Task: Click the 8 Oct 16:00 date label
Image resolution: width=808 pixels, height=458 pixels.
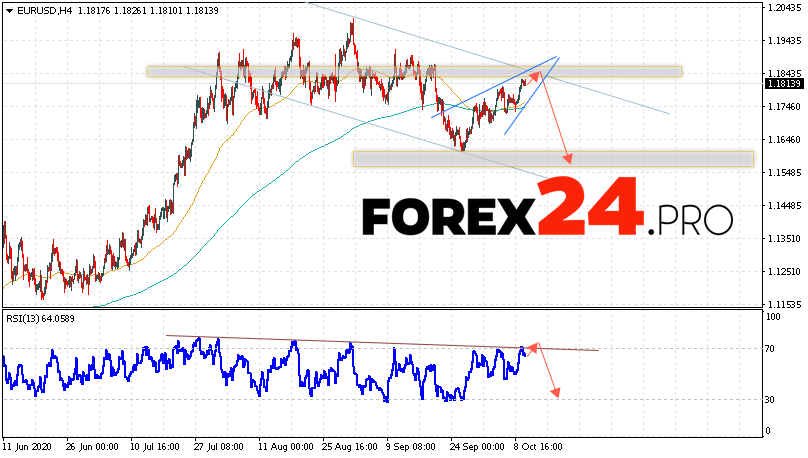Action: pos(538,447)
